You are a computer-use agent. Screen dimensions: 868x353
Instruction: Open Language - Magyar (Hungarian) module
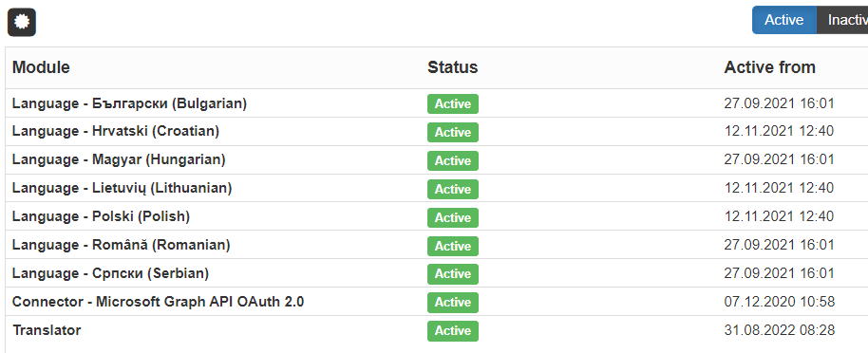click(x=119, y=160)
